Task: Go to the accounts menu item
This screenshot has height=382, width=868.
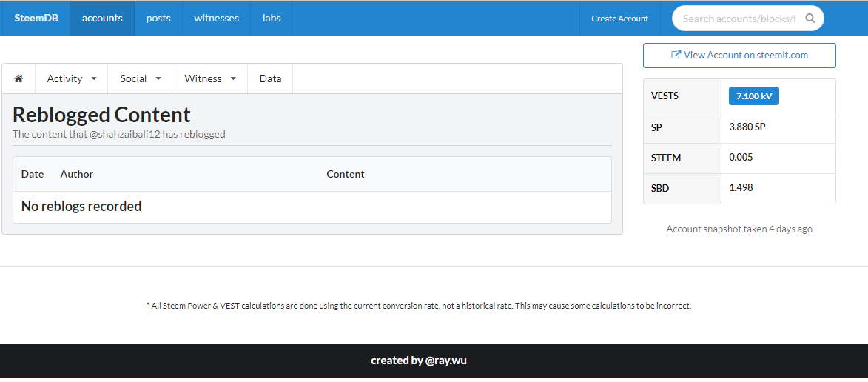Action: point(102,18)
